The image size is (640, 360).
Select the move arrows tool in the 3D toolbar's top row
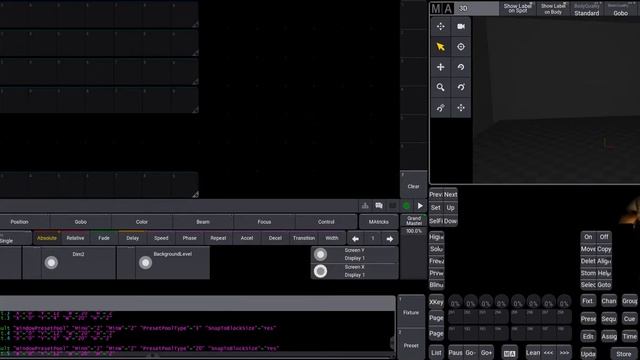click(x=440, y=27)
